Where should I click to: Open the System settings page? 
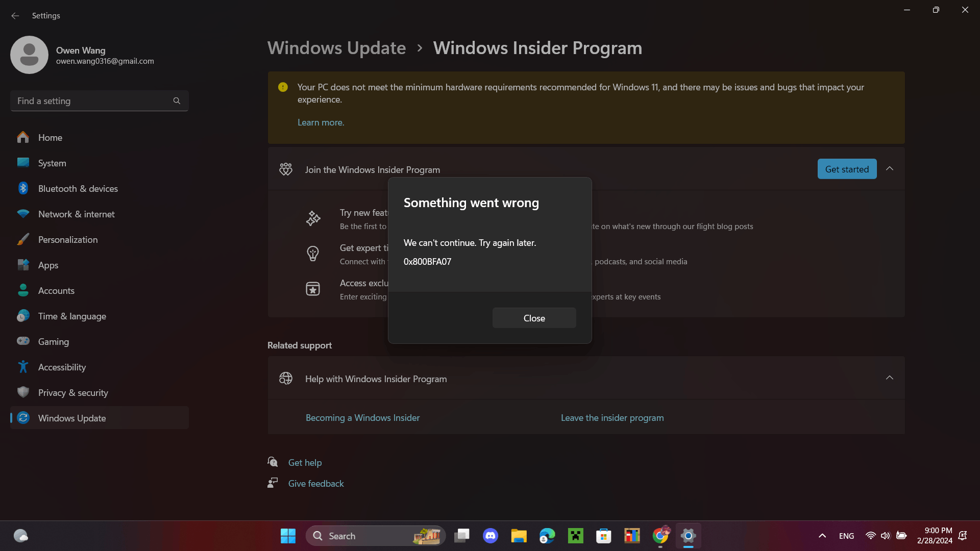pyautogui.click(x=99, y=163)
